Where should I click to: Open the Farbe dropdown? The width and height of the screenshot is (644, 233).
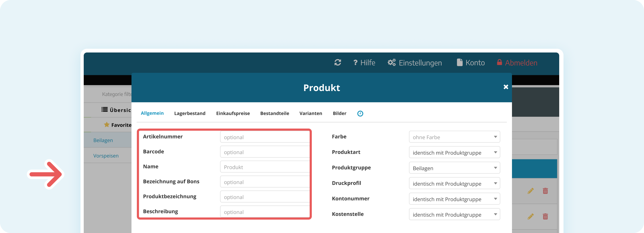(454, 137)
